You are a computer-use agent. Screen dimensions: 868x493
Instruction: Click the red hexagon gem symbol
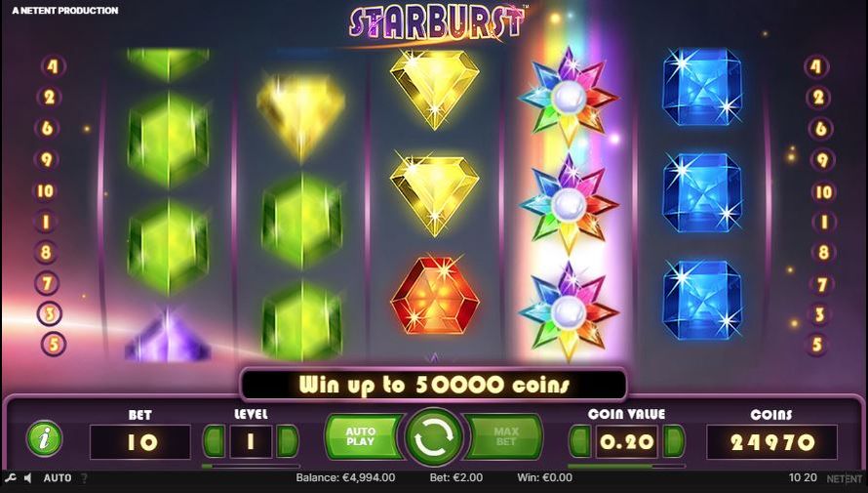coord(435,295)
